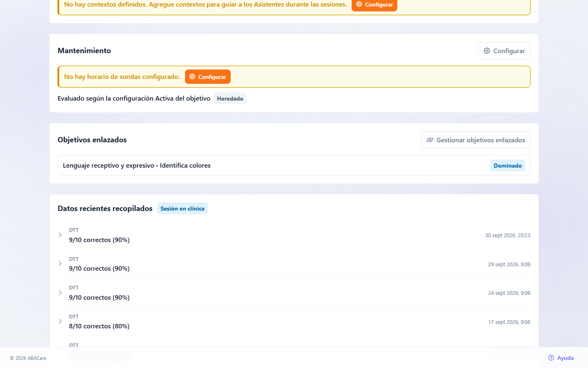Click the orange Configurar beside sondas warning
Screen dimensions: 588x368
[208, 77]
